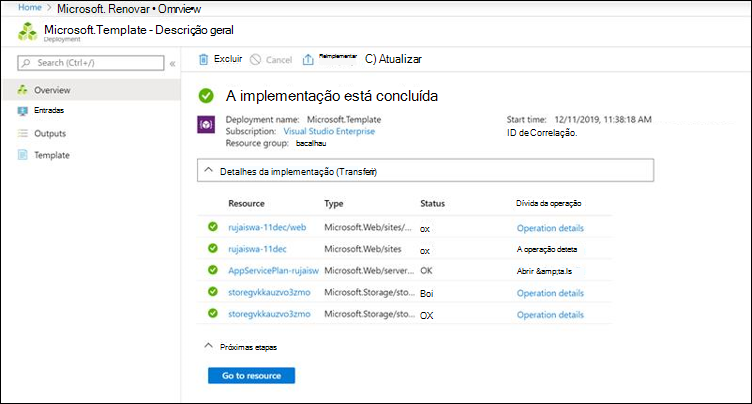Click status check icon for rujaiswa-11dec/web
This screenshot has width=752, height=404.
213,226
